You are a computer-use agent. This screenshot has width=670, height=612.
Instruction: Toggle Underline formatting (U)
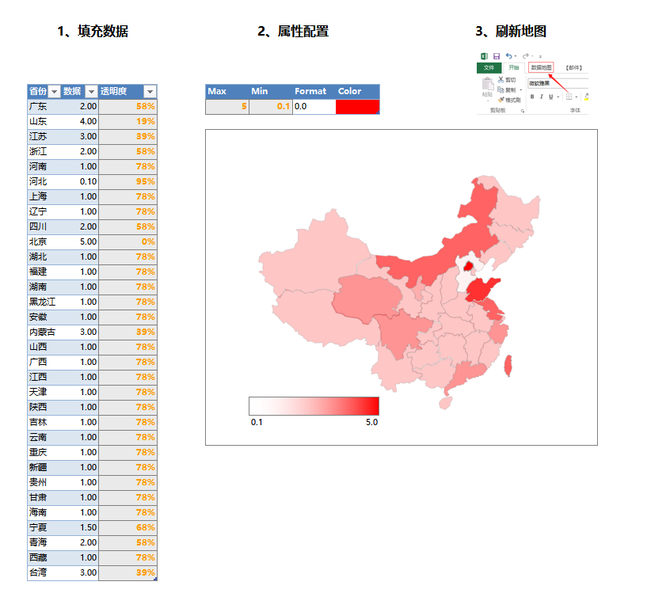tap(551, 97)
